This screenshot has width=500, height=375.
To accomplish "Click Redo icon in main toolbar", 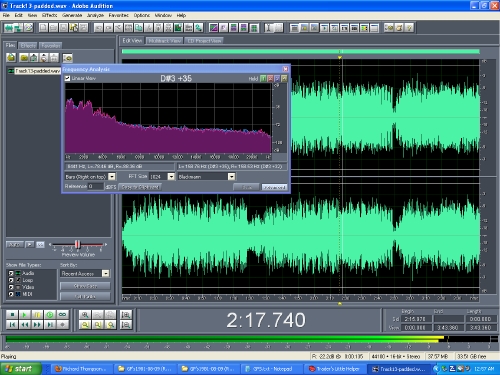I will click(x=108, y=28).
